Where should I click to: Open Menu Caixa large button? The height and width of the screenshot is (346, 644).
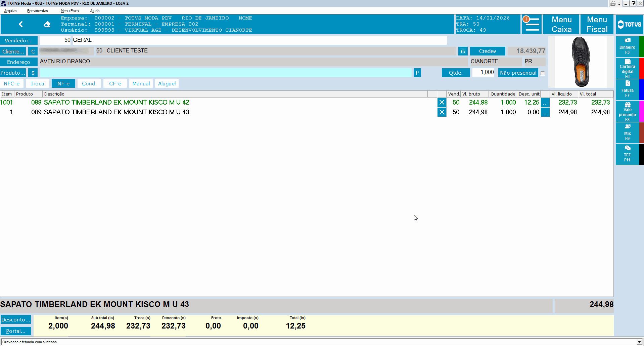561,24
